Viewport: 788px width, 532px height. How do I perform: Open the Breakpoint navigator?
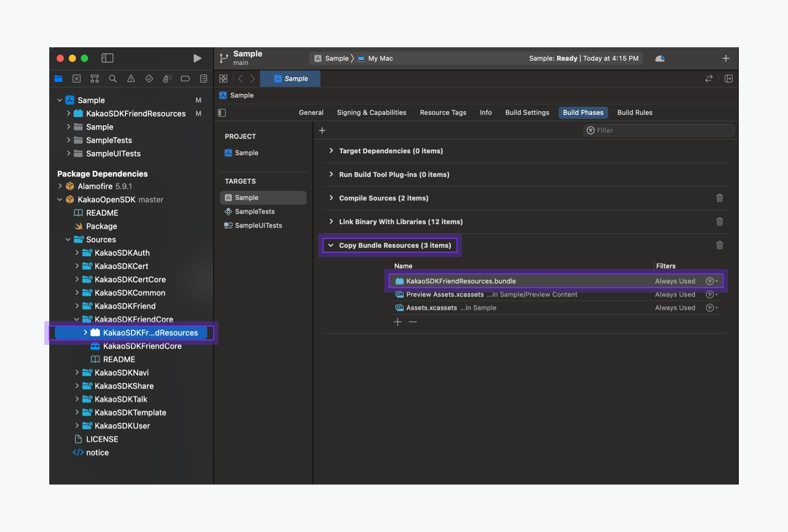(185, 78)
